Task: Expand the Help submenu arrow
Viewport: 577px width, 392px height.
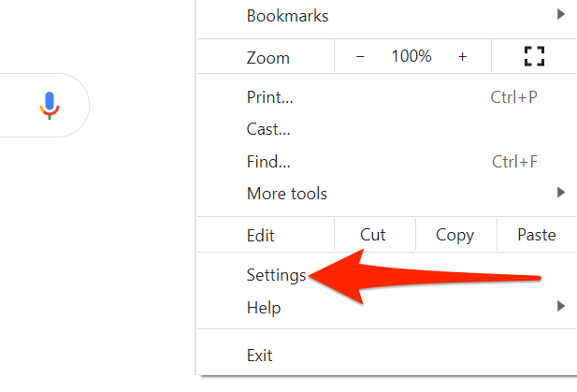Action: coord(561,306)
